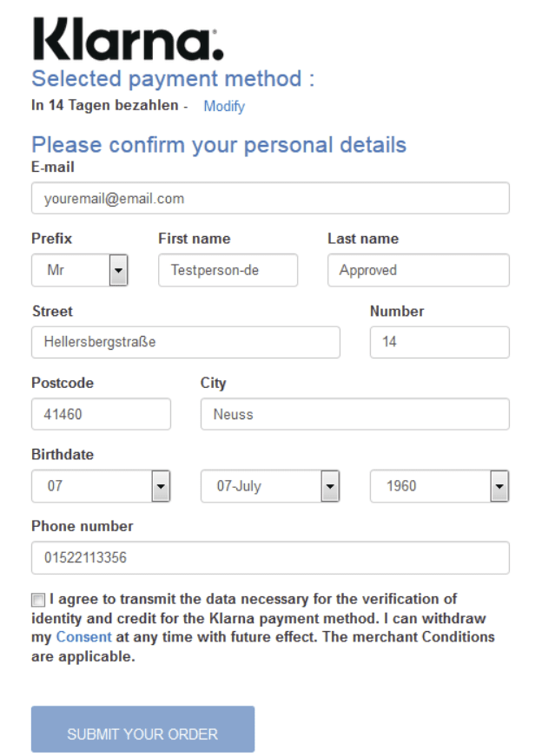Screen dimensions: 542x756
Task: Click the 'Selected payment method' heading
Action: (173, 79)
